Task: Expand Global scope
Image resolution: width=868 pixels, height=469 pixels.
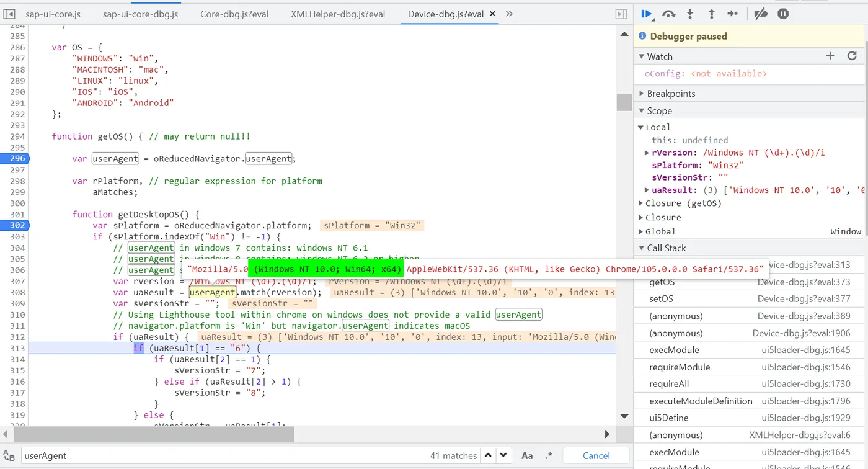Action: point(641,232)
